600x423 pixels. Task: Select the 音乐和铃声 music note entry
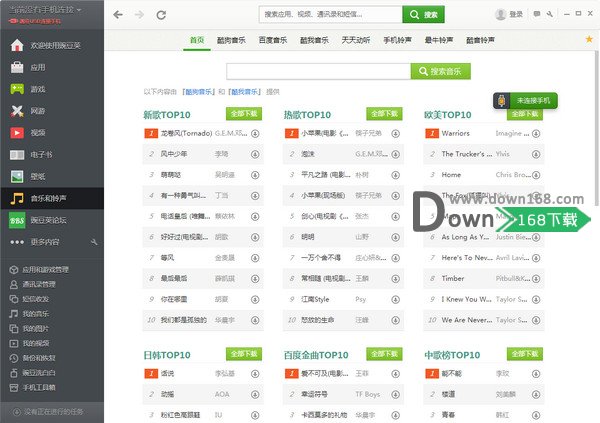[x=52, y=198]
